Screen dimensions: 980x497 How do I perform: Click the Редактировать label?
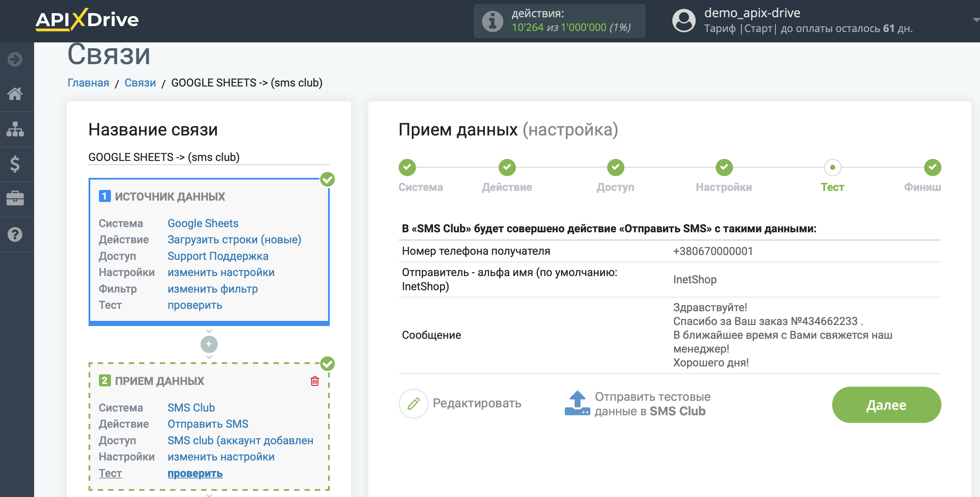click(477, 403)
